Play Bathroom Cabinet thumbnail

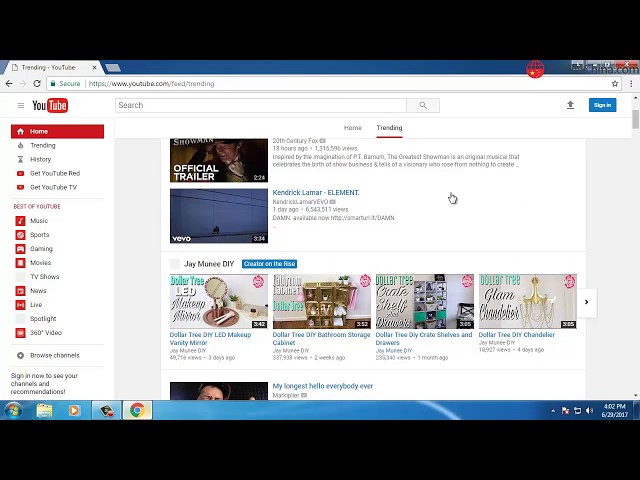[x=322, y=302]
